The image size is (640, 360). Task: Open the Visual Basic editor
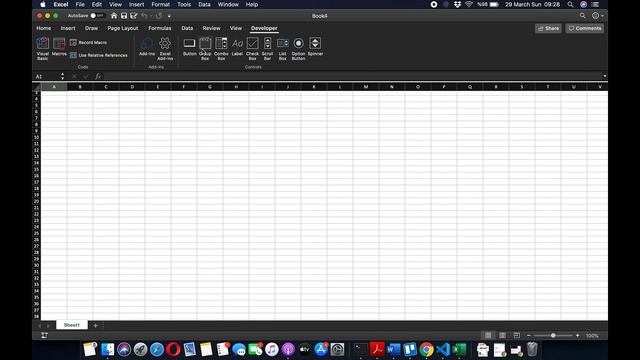pyautogui.click(x=42, y=48)
